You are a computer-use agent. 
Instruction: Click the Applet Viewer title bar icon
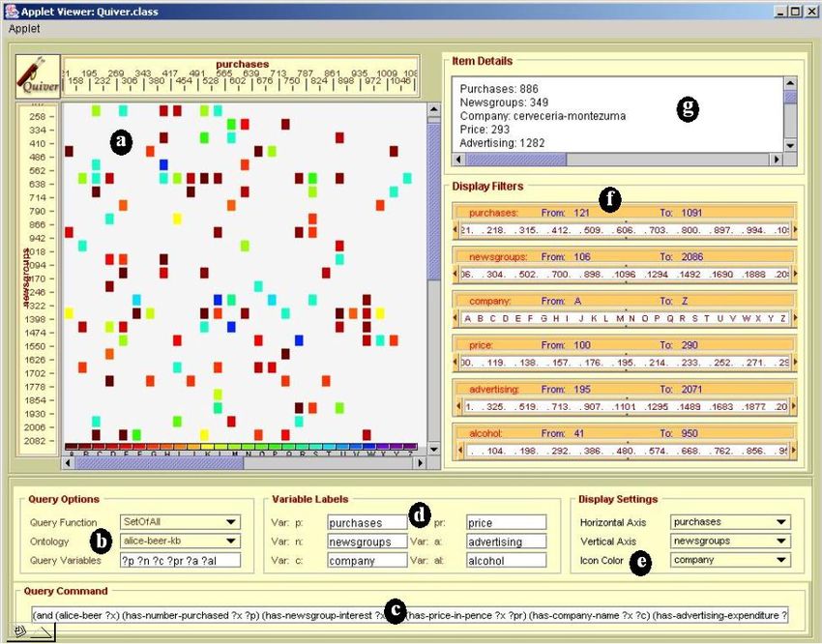(11, 11)
